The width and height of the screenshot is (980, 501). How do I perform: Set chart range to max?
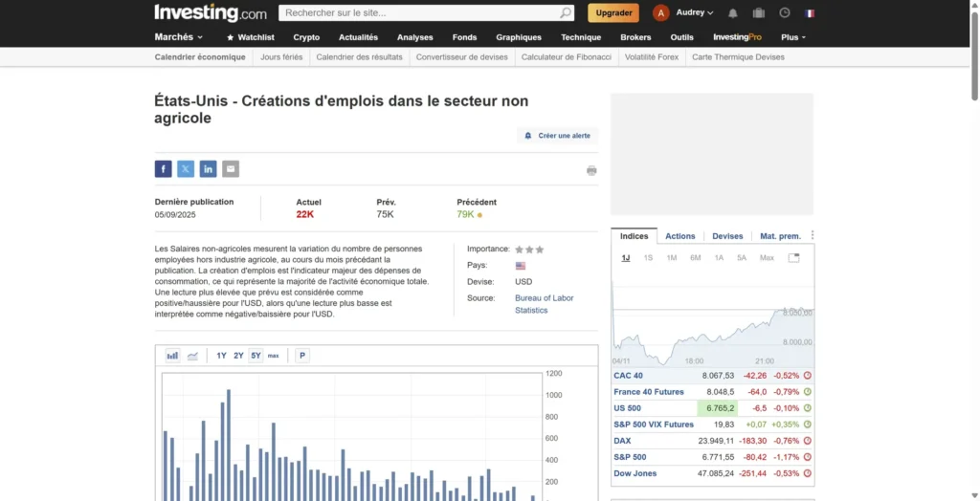click(x=273, y=356)
